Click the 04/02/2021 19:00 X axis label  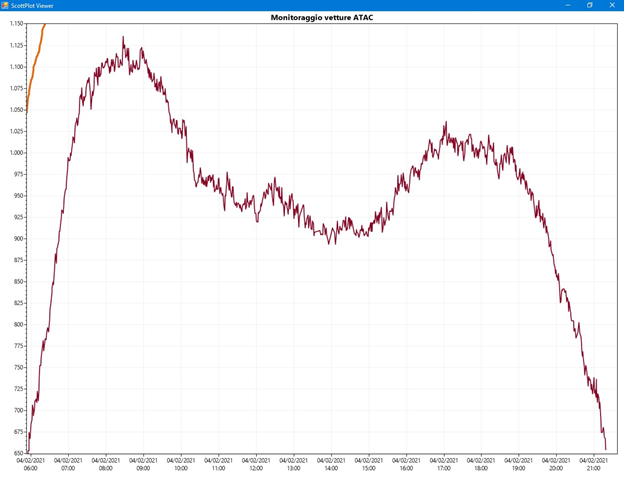point(519,464)
